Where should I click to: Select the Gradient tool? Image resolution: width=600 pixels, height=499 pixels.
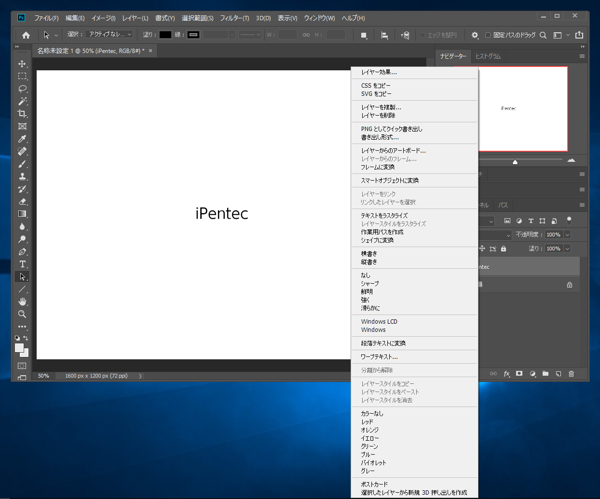(22, 214)
